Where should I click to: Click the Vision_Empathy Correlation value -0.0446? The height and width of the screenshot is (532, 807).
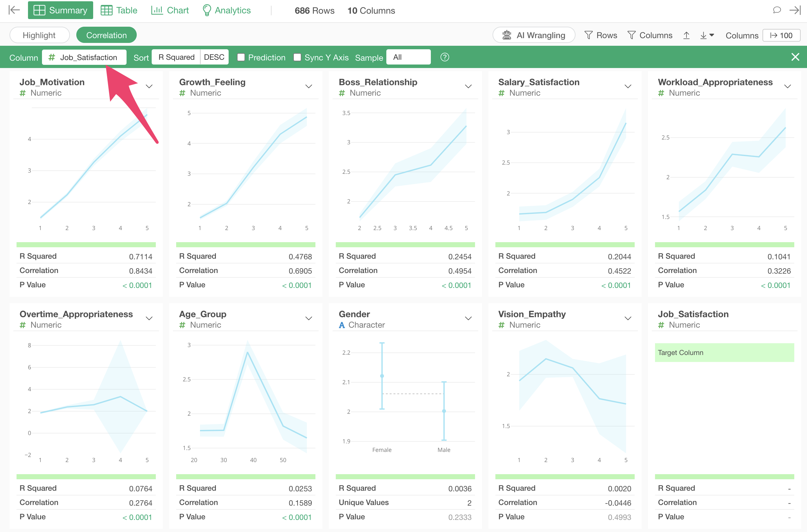tap(617, 503)
